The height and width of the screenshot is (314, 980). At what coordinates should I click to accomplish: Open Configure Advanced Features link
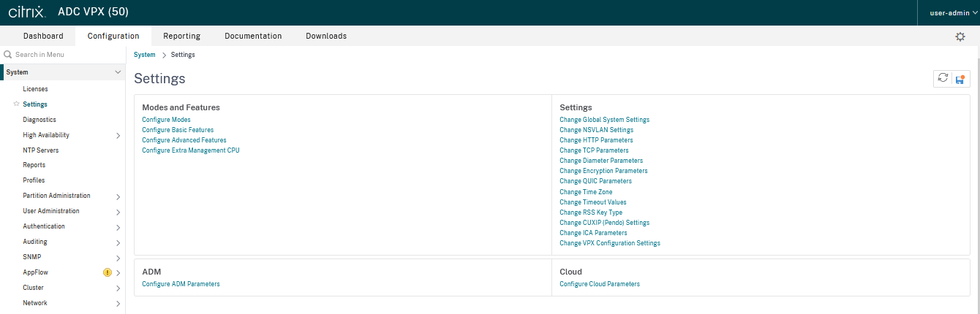coord(184,140)
